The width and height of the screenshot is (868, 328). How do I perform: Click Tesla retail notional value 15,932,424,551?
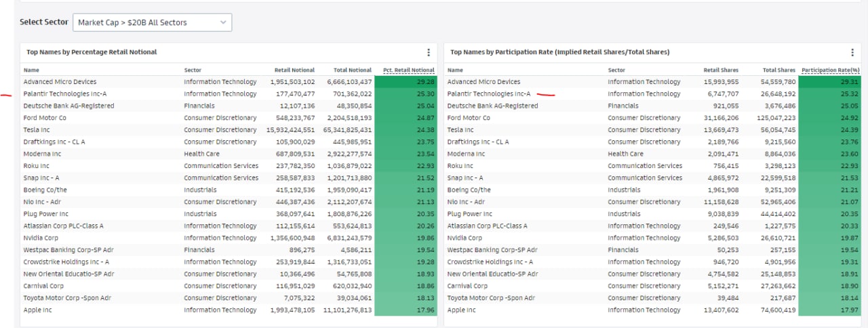[291, 130]
